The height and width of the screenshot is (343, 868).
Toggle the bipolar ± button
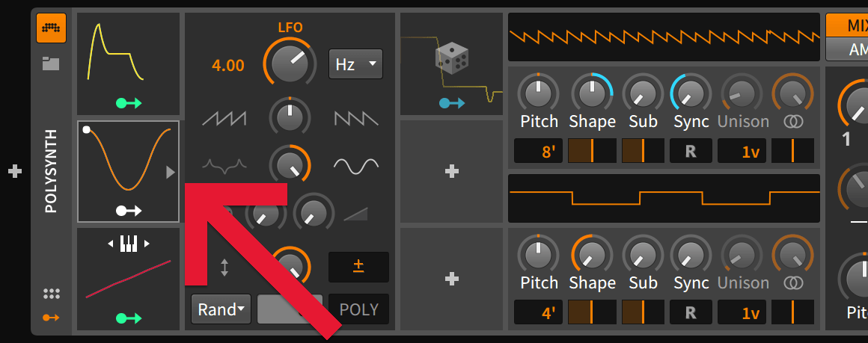click(358, 267)
